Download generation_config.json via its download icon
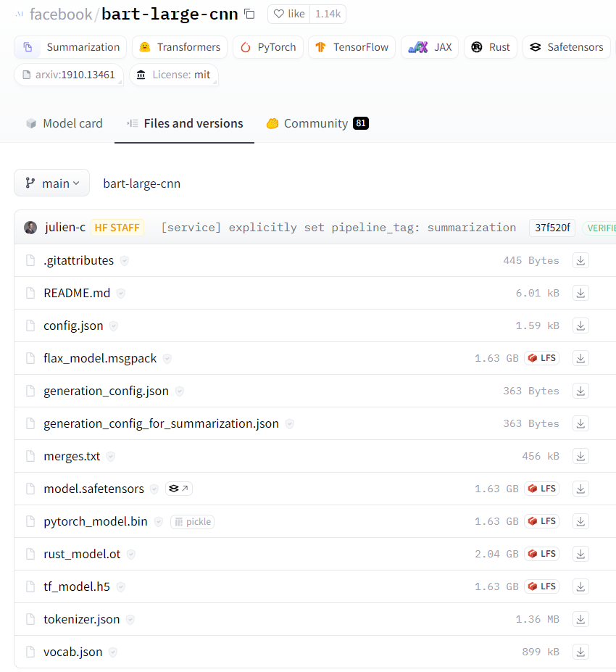Screen dimensions: 616x672 coord(580,391)
